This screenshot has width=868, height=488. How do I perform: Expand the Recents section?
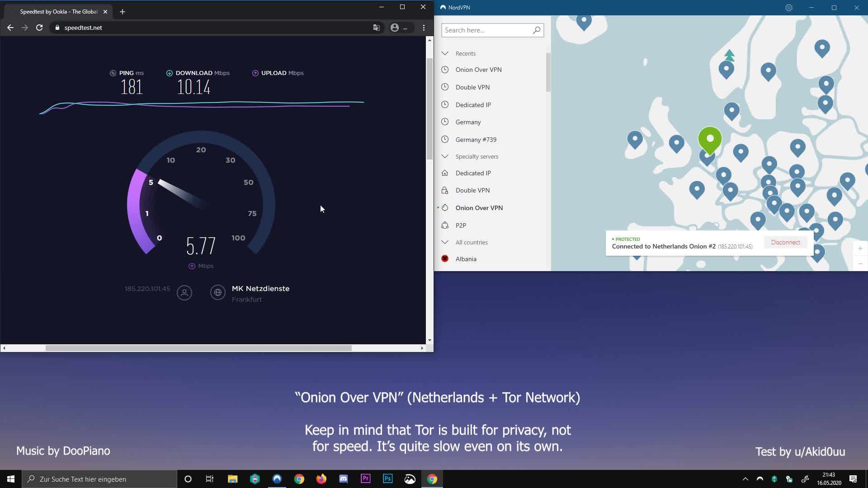[x=445, y=53]
